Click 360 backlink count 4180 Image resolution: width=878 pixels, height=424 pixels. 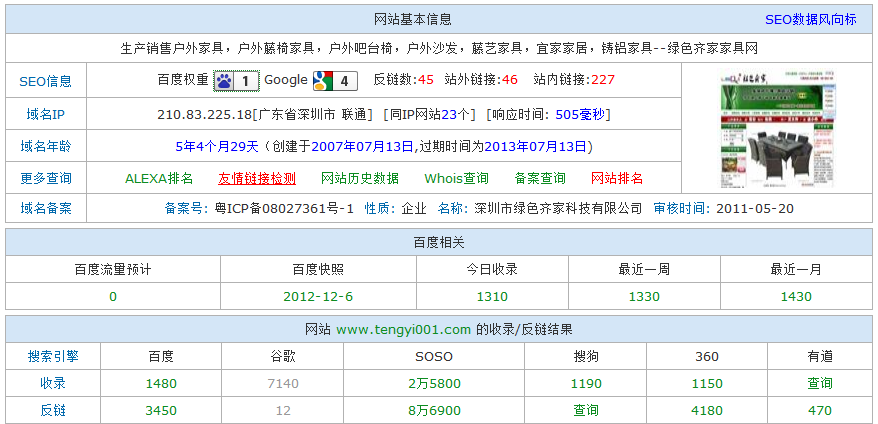pos(707,411)
